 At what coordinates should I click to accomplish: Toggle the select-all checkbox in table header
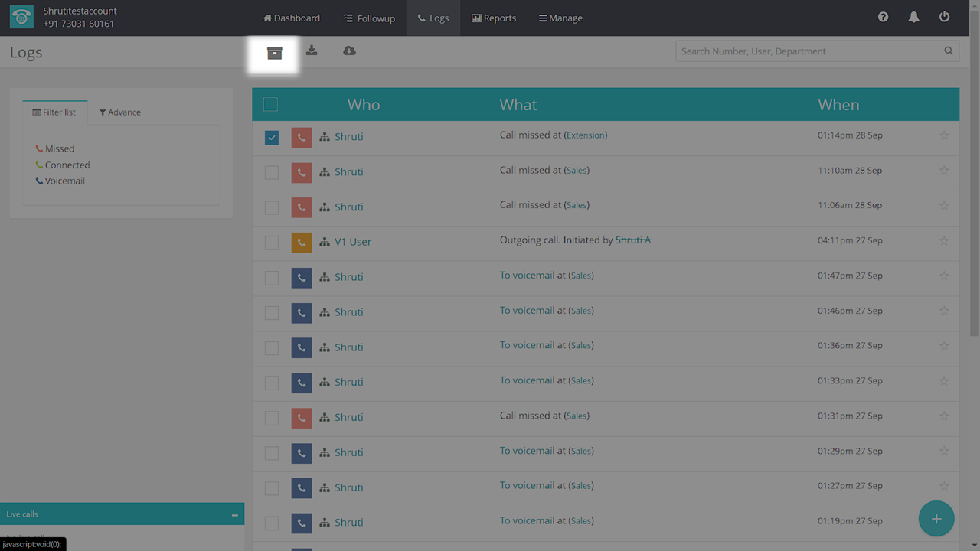[270, 105]
